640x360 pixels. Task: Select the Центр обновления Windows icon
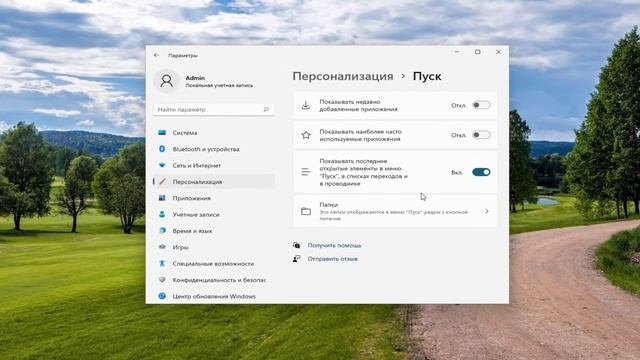[x=162, y=296]
